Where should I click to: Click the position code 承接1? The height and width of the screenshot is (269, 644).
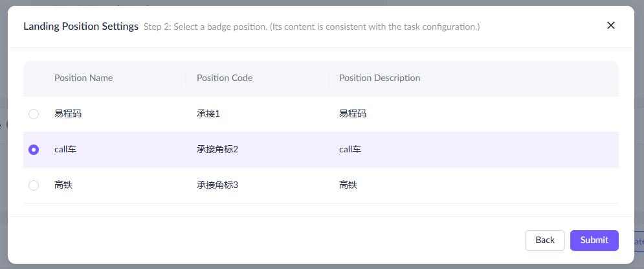click(208, 114)
